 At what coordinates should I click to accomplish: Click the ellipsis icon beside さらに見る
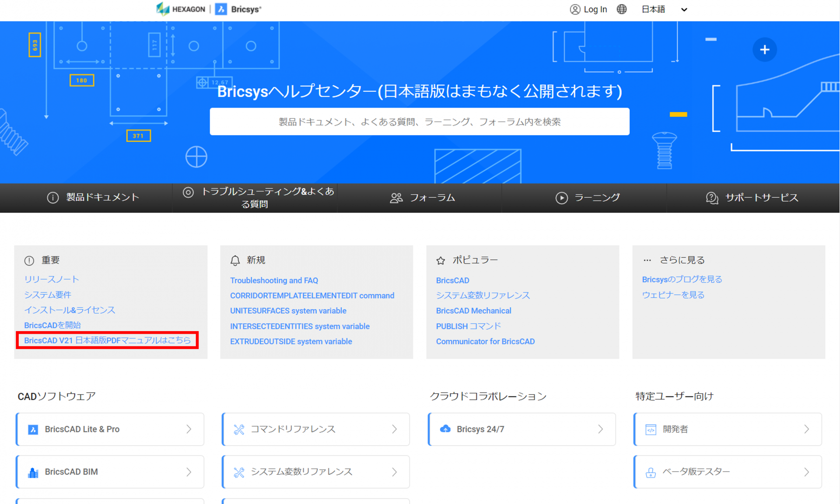[x=647, y=260]
